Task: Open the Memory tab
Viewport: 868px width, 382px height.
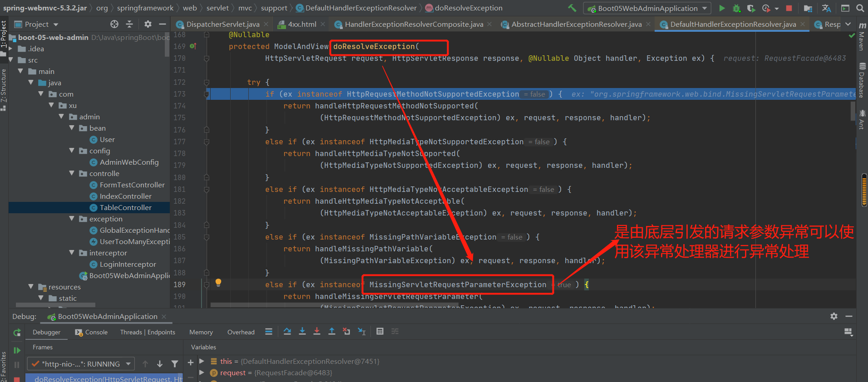Action: click(201, 332)
